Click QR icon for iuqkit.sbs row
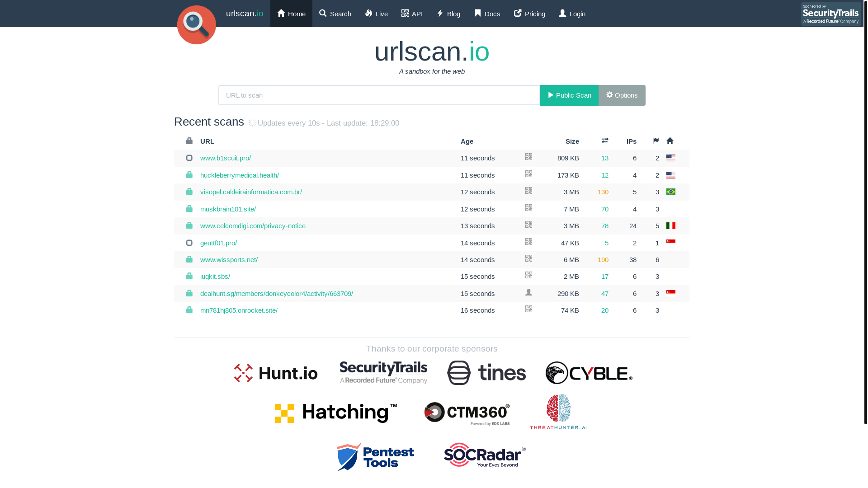This screenshot has width=868, height=488. click(x=528, y=275)
